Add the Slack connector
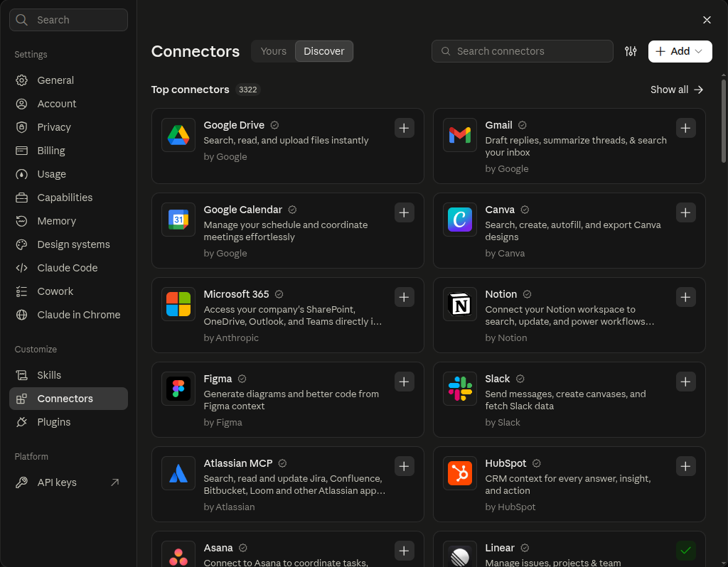This screenshot has height=567, width=728. (685, 382)
